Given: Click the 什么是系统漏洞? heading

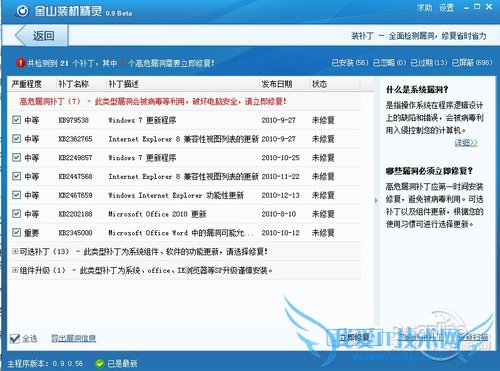Looking at the screenshot, I should (x=417, y=89).
